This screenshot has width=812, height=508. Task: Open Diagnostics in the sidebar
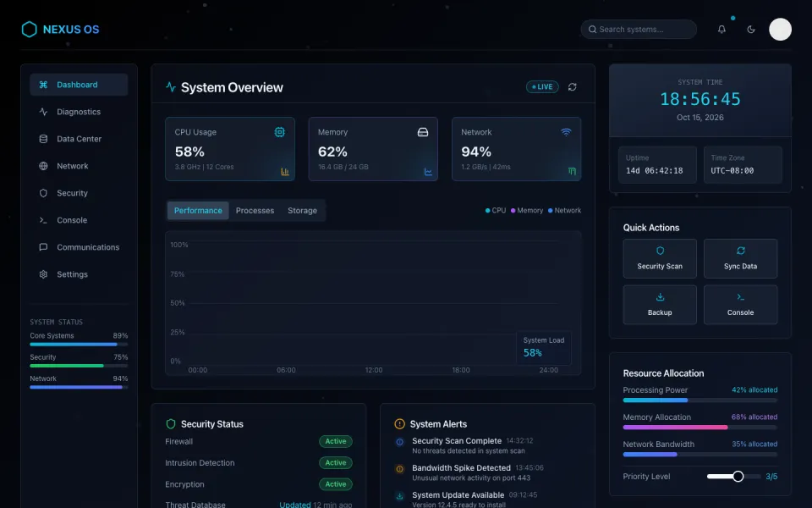click(79, 112)
